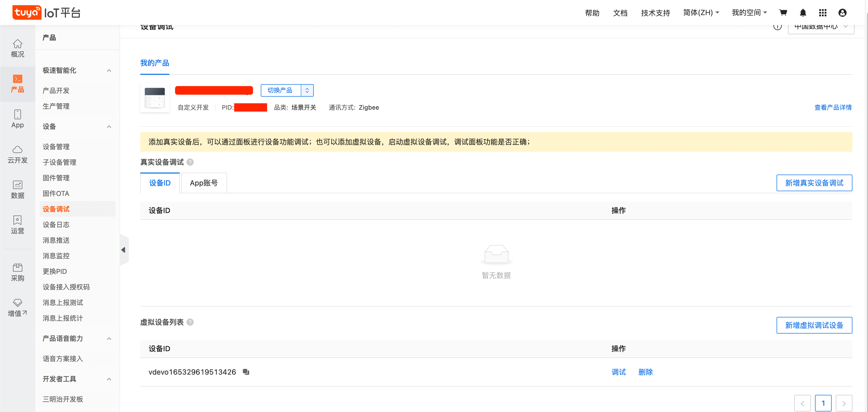The image size is (868, 412).
Task: Collapse the sidebar with the arrow handle
Action: click(x=124, y=250)
